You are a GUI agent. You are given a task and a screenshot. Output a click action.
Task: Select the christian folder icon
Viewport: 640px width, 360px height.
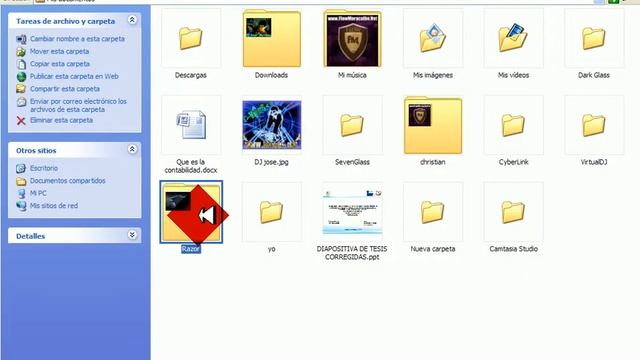point(433,125)
